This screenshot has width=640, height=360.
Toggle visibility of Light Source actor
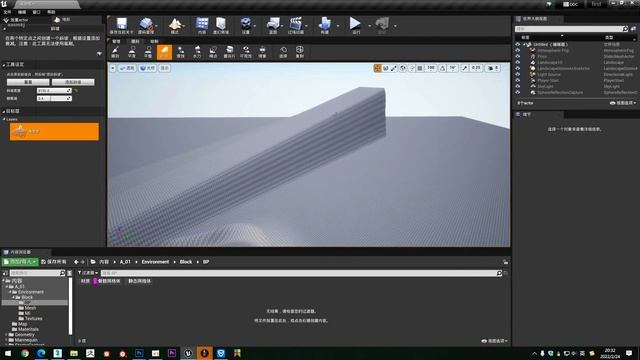pos(518,74)
